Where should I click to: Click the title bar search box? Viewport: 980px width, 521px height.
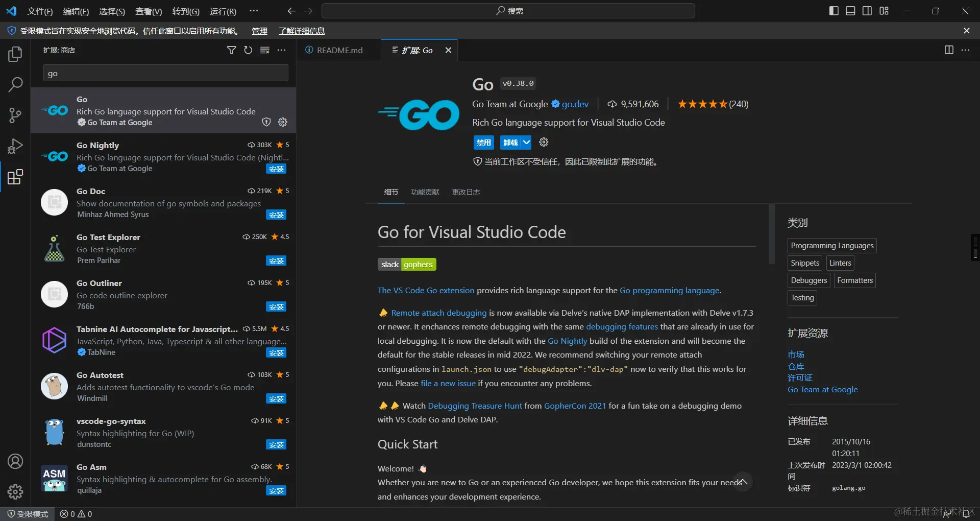point(508,11)
